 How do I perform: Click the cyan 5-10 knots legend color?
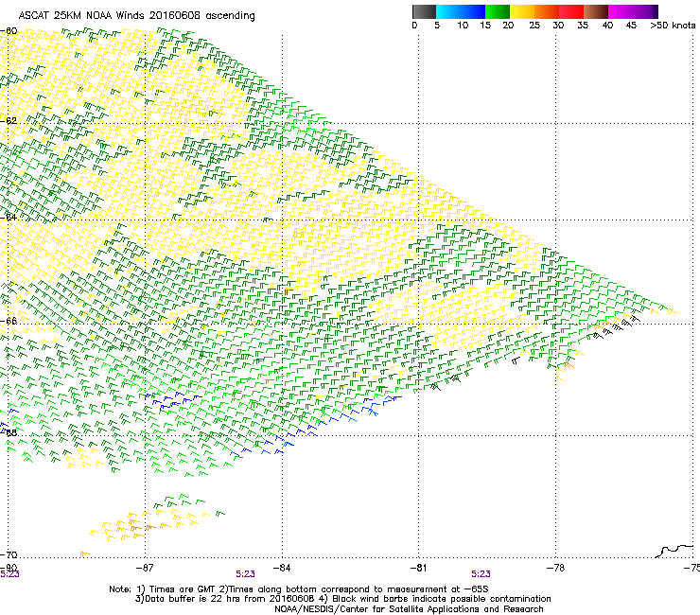coord(448,11)
